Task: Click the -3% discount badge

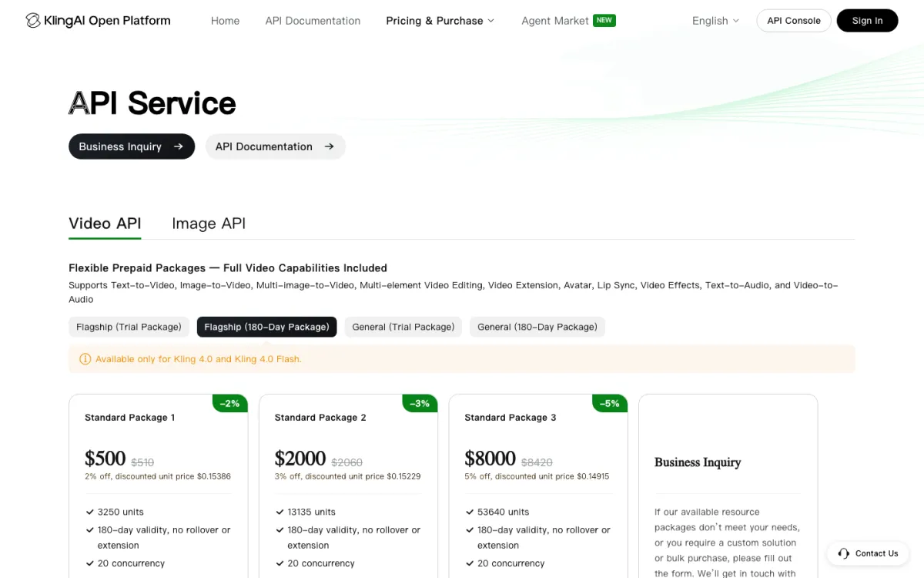Action: pos(420,403)
